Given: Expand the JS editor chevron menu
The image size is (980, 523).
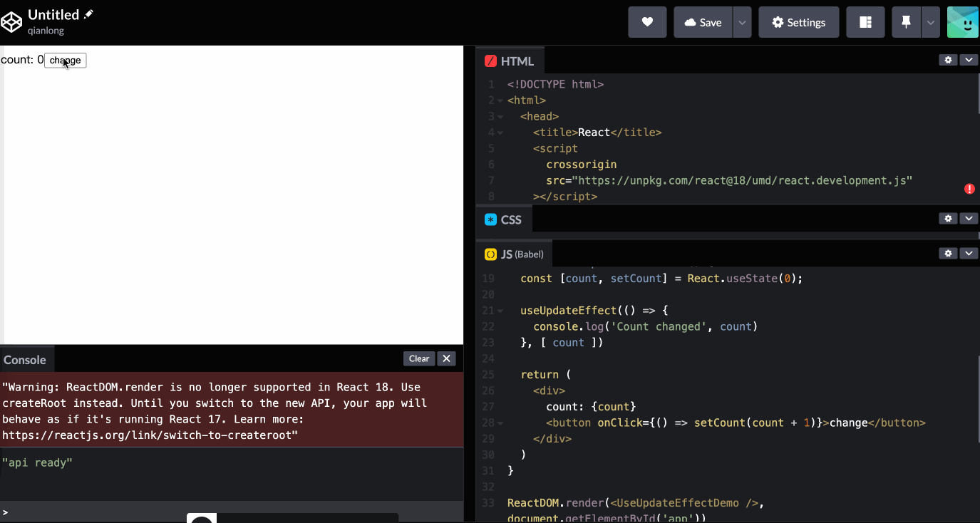Looking at the screenshot, I should [968, 253].
